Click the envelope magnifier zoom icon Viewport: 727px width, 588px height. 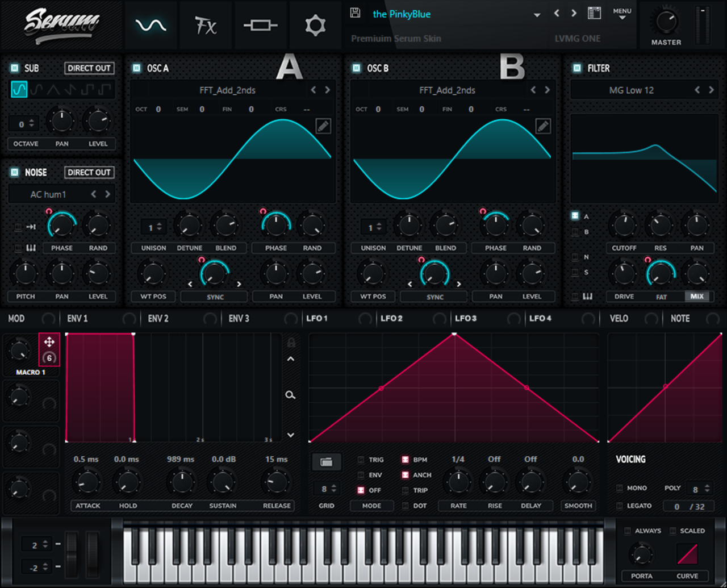[290, 394]
